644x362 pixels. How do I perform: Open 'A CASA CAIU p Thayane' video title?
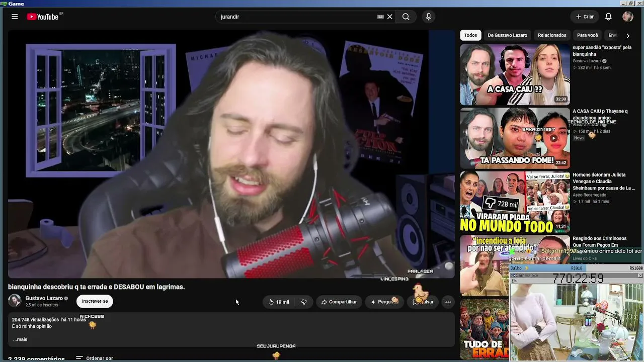(600, 115)
